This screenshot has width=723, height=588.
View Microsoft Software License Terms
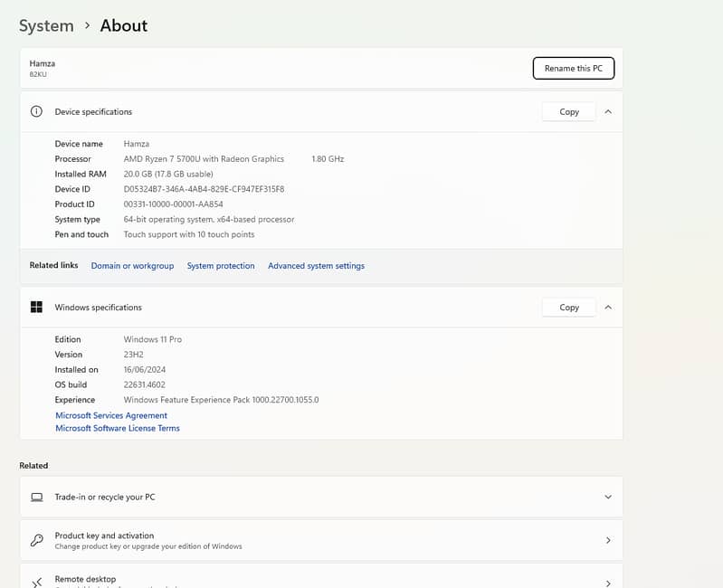118,428
